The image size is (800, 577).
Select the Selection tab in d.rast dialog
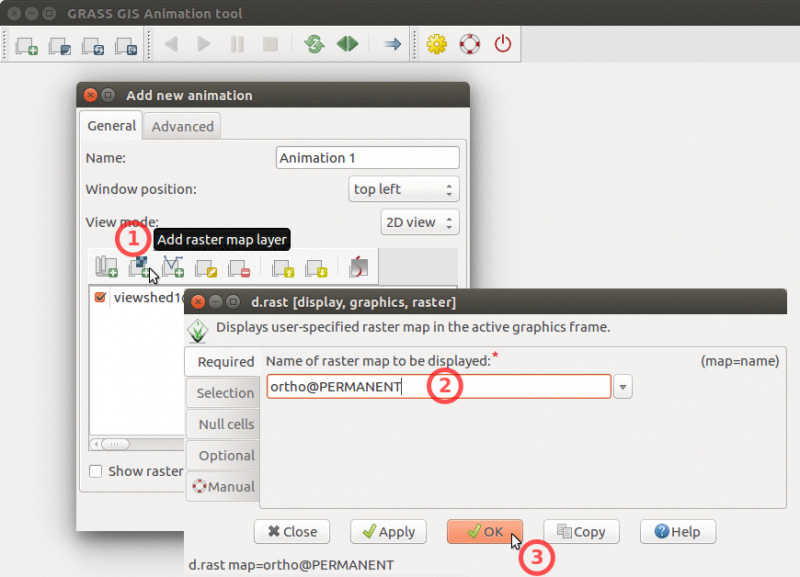225,393
